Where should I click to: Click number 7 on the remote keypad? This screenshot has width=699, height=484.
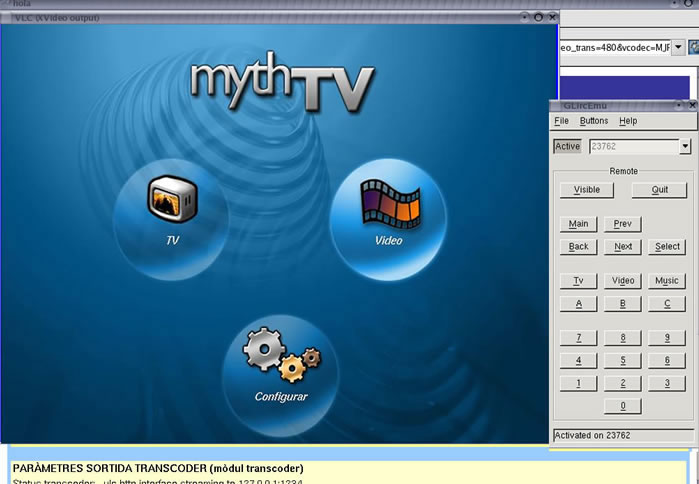[578, 338]
